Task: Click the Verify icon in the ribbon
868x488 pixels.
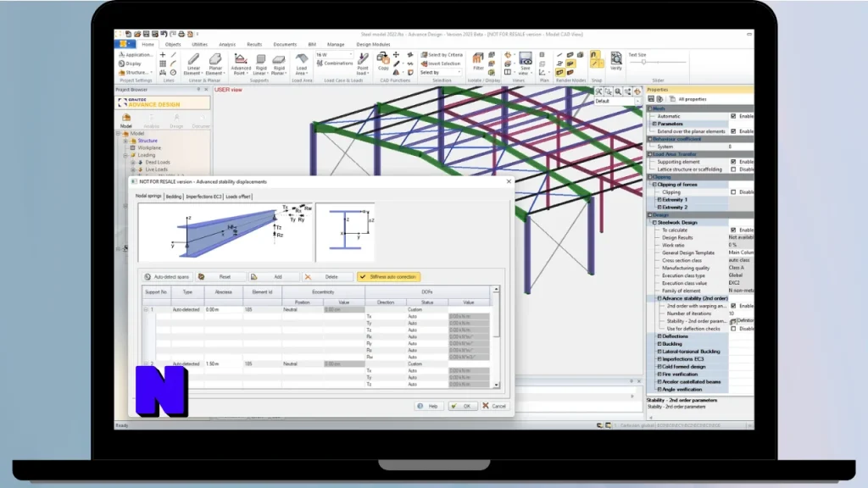Action: click(x=615, y=58)
